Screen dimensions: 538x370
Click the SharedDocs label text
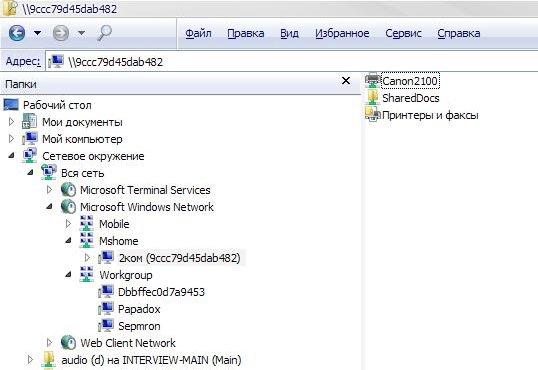411,98
